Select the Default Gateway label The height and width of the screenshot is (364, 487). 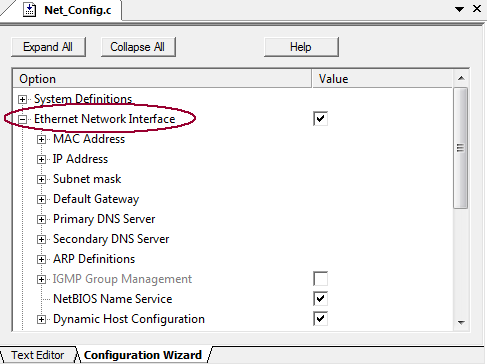point(96,199)
